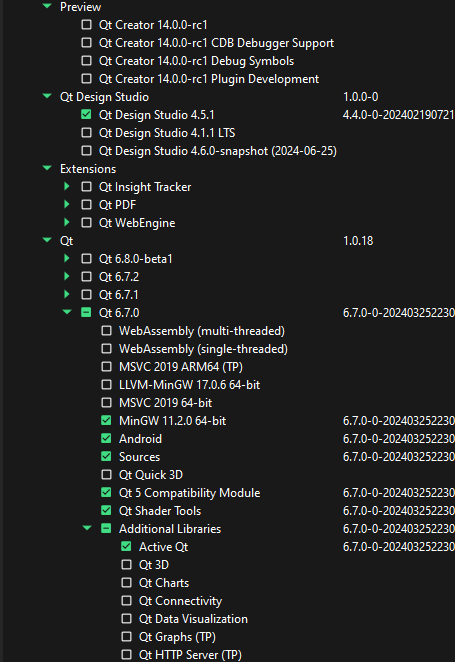Enable Qt Creator 14.0.0-rc1 Plugin Development
Image resolution: width=455 pixels, height=662 pixels.
[x=86, y=79]
